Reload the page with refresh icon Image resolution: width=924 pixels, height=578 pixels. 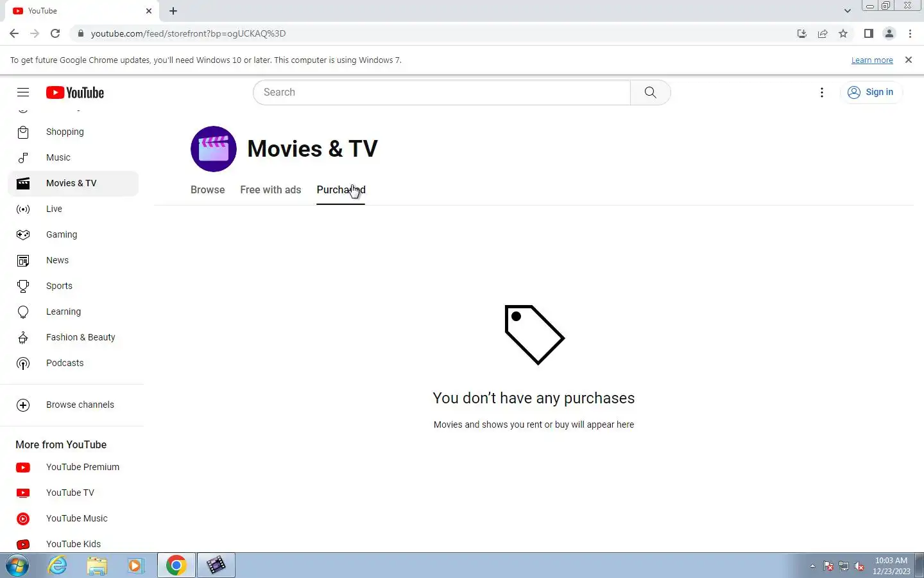point(55,33)
